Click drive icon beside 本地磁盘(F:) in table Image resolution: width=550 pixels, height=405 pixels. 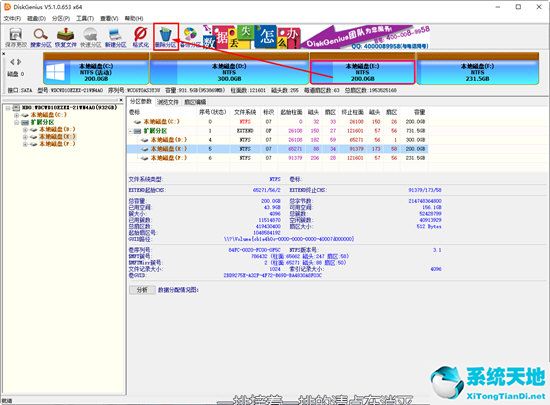pyautogui.click(x=145, y=158)
